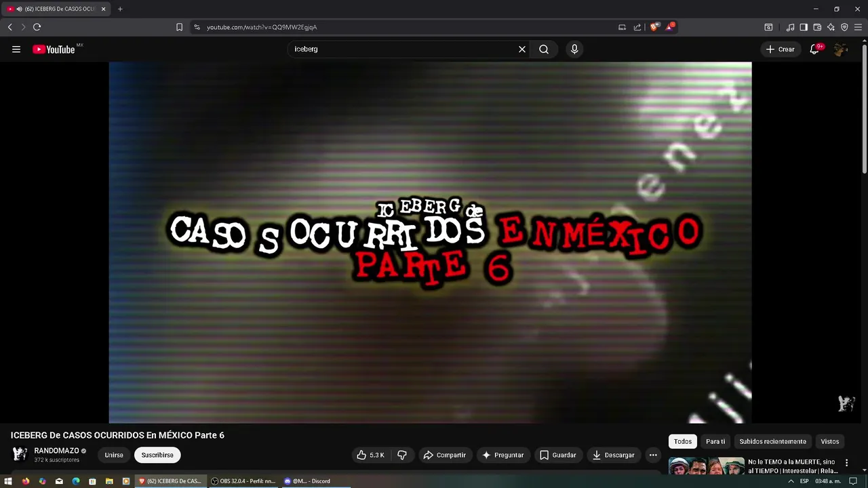Open the Leo AI sparkle icon
Screen dimensions: 868x488
(x=831, y=27)
